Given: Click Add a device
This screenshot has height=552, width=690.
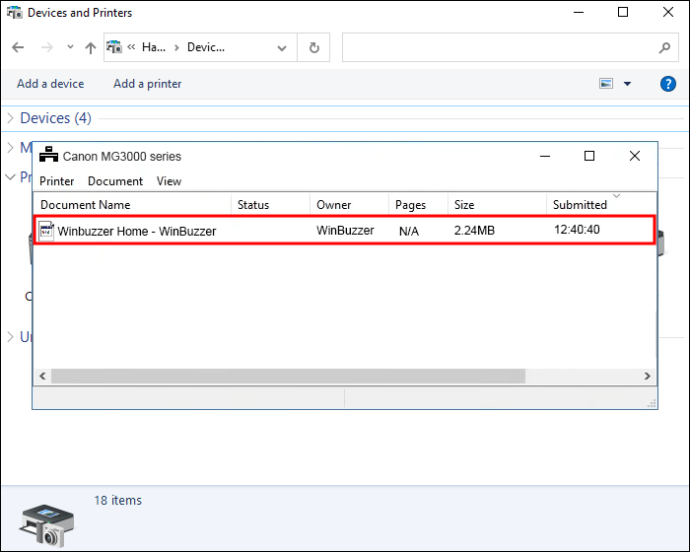Looking at the screenshot, I should click(x=51, y=84).
